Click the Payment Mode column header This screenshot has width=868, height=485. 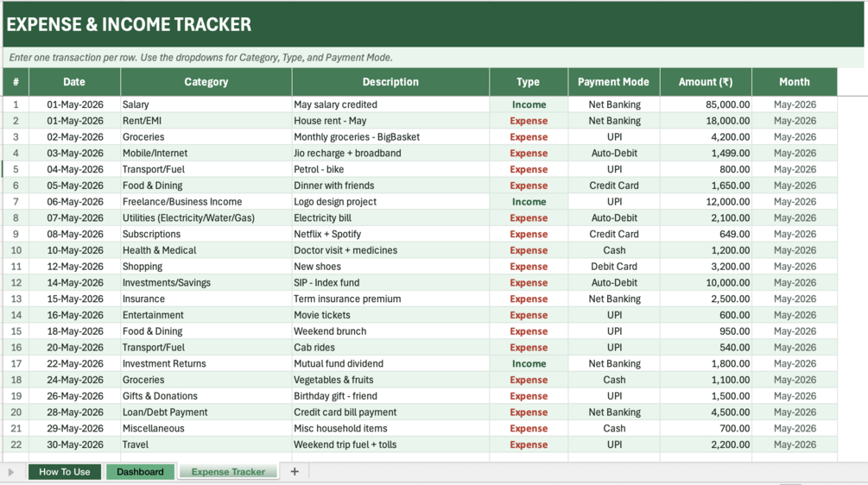click(x=613, y=82)
